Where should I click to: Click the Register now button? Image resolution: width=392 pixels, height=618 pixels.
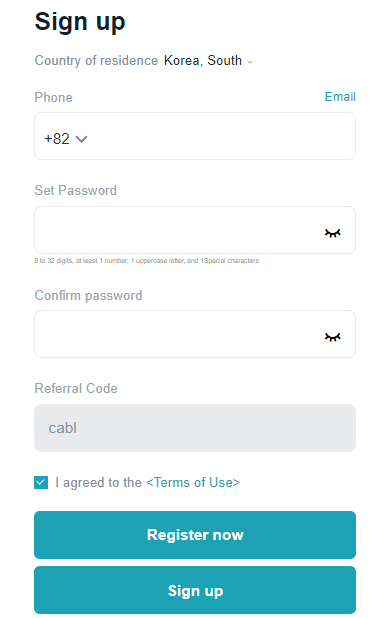pos(195,535)
